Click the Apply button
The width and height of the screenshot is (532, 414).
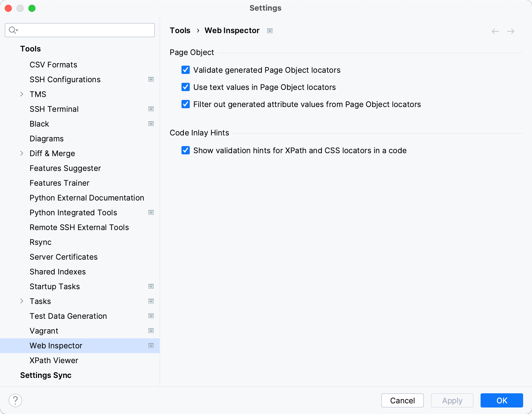click(x=452, y=400)
